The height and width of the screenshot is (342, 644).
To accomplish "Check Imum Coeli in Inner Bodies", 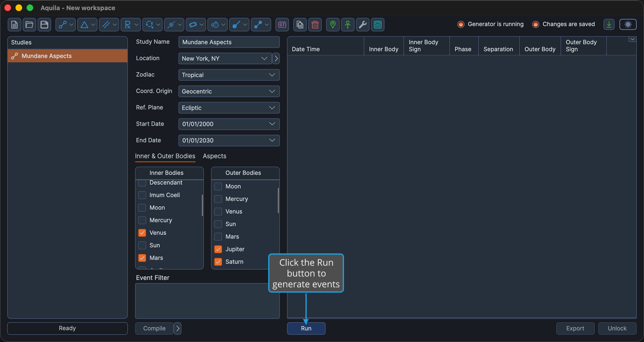I will pyautogui.click(x=142, y=195).
